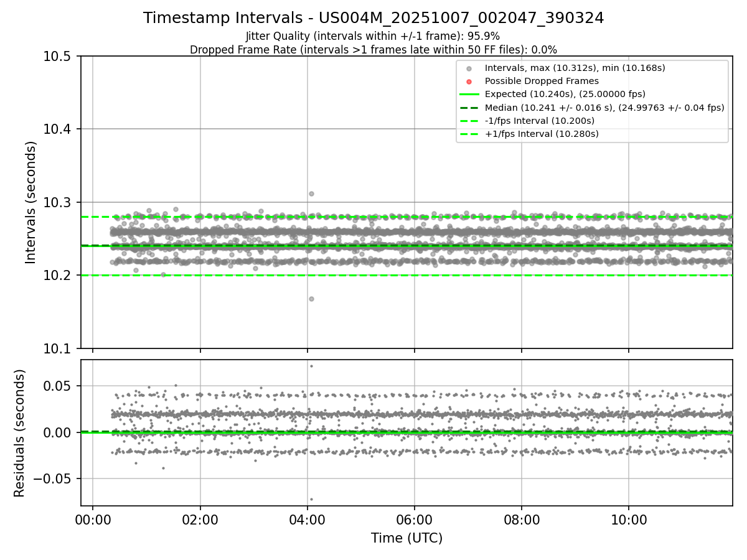
Task: Click the dark green dashed swatch for 'Median'
Action: tap(469, 108)
